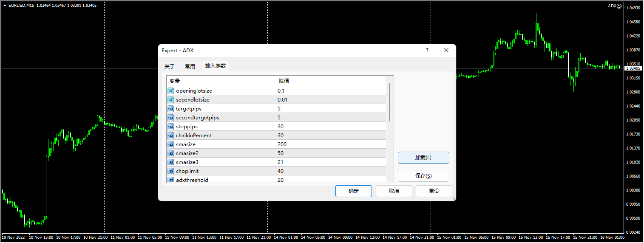Select the choplimit value 40
This screenshot has width=644, height=243.
[331, 171]
